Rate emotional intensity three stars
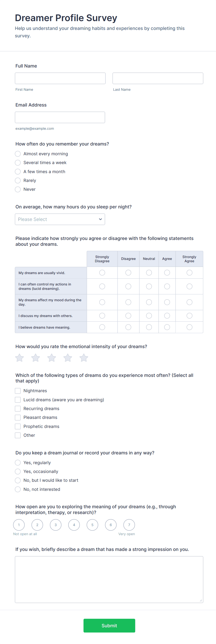Image resolution: width=216 pixels, height=644 pixels. coord(52,358)
